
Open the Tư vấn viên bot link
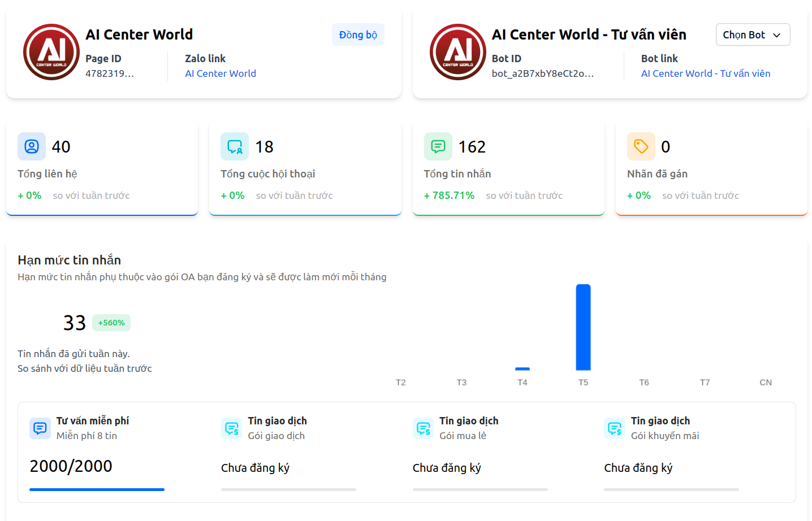pos(705,73)
